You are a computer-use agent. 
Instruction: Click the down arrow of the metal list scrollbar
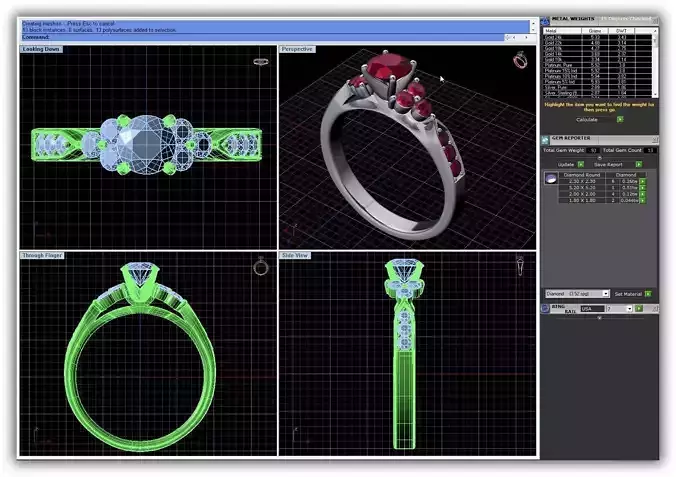(655, 94)
